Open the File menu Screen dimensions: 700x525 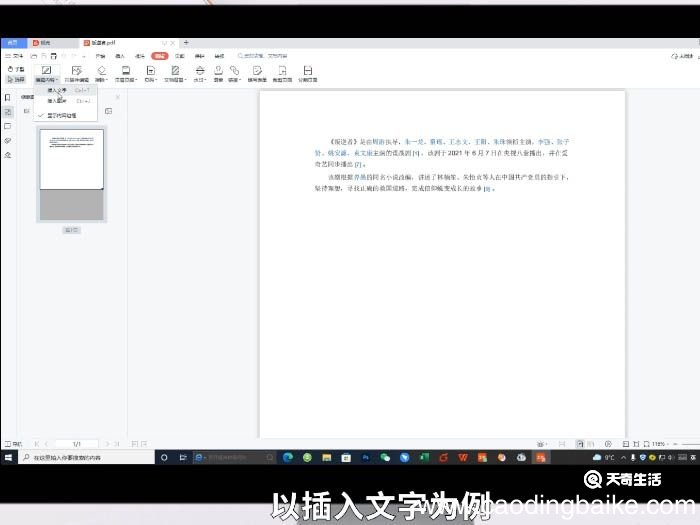(x=14, y=56)
